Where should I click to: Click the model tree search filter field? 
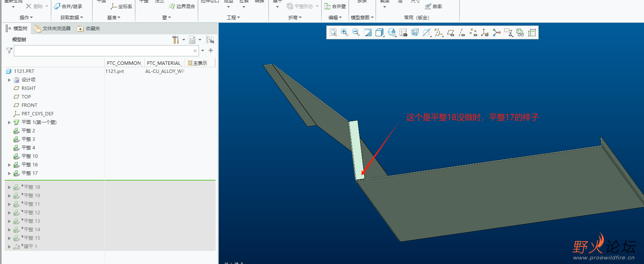pos(103,51)
